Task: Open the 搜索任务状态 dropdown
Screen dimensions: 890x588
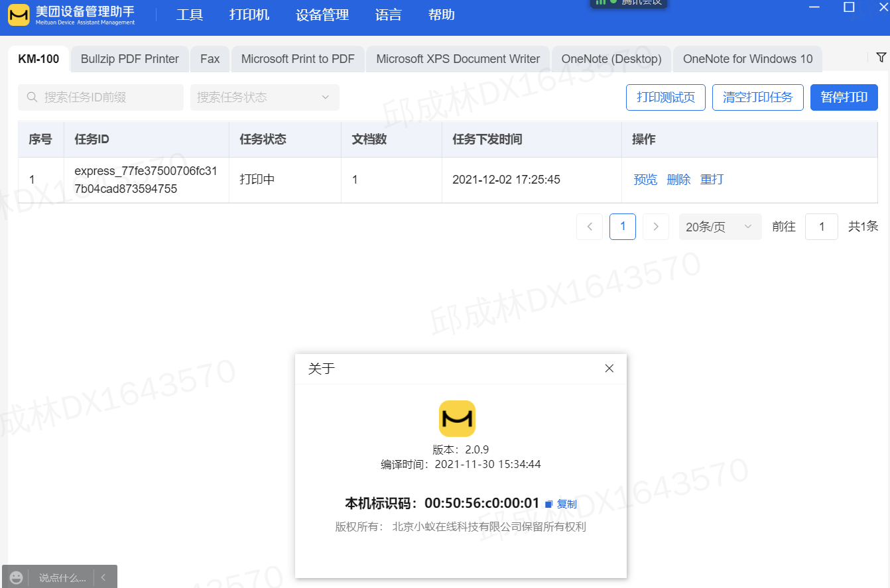Action: pyautogui.click(x=264, y=97)
